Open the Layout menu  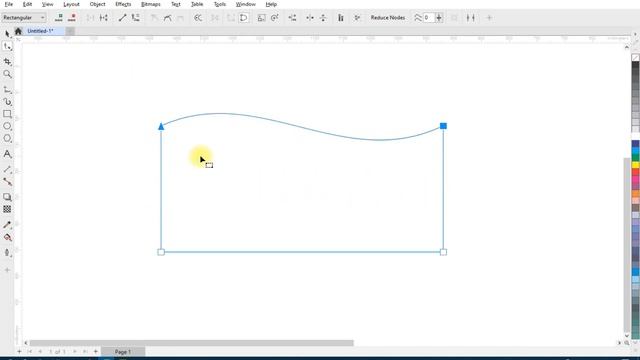71,4
